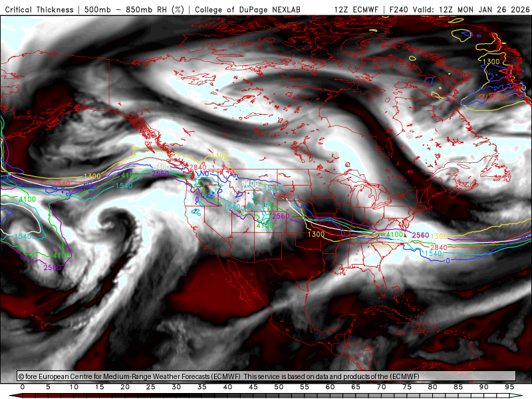Image resolution: width=532 pixels, height=399 pixels.
Task: Click the purple 2560 label off the Carolina coast
Action: (x=421, y=235)
